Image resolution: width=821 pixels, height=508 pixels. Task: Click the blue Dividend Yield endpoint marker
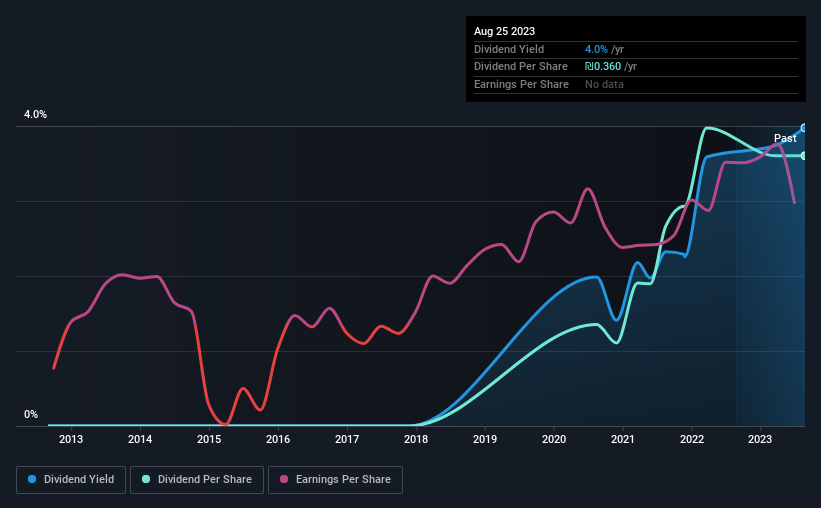(x=804, y=128)
